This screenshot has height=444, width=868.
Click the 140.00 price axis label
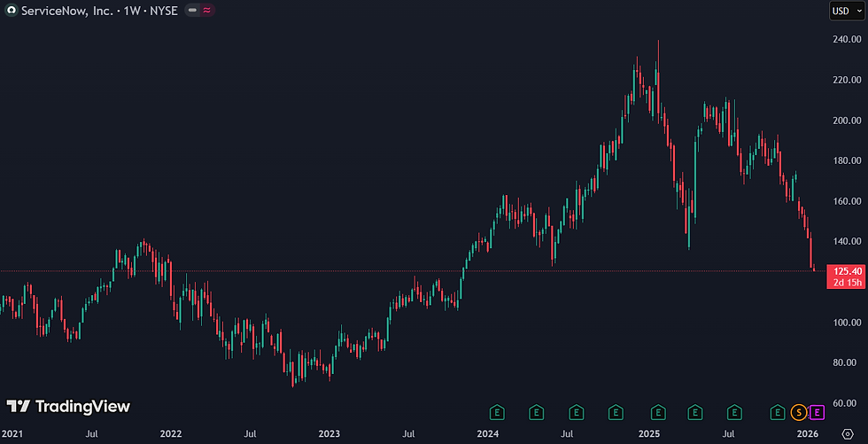[848, 241]
